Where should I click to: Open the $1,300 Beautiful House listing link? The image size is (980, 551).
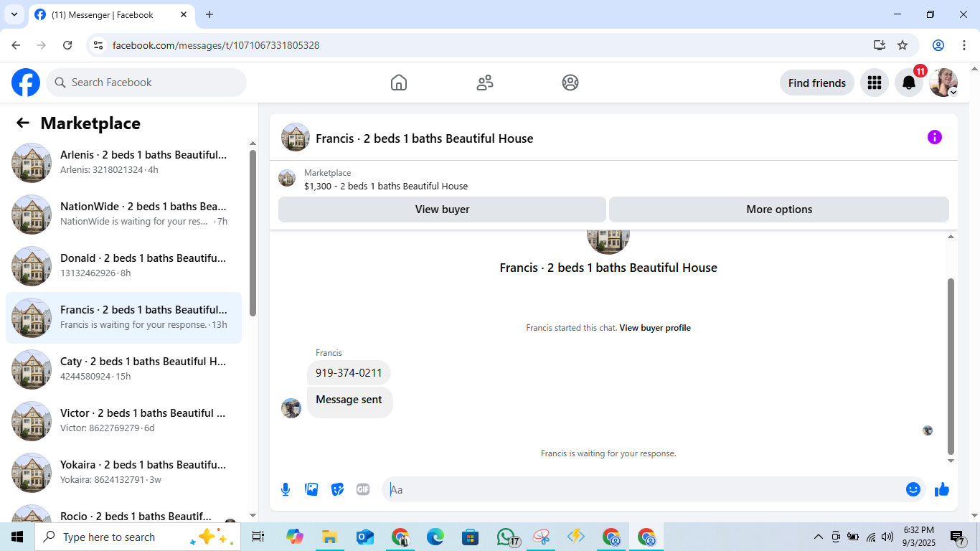(x=386, y=186)
